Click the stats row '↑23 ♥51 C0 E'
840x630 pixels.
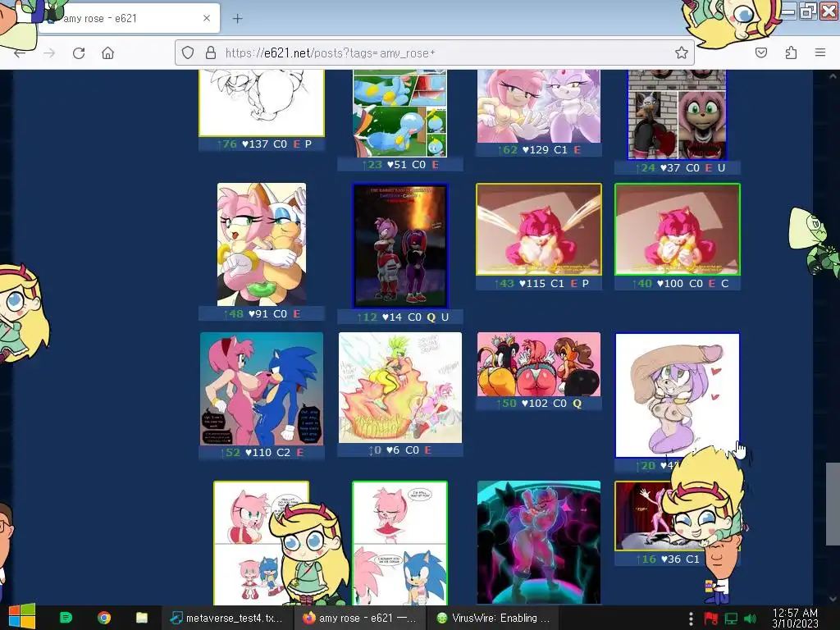click(400, 164)
